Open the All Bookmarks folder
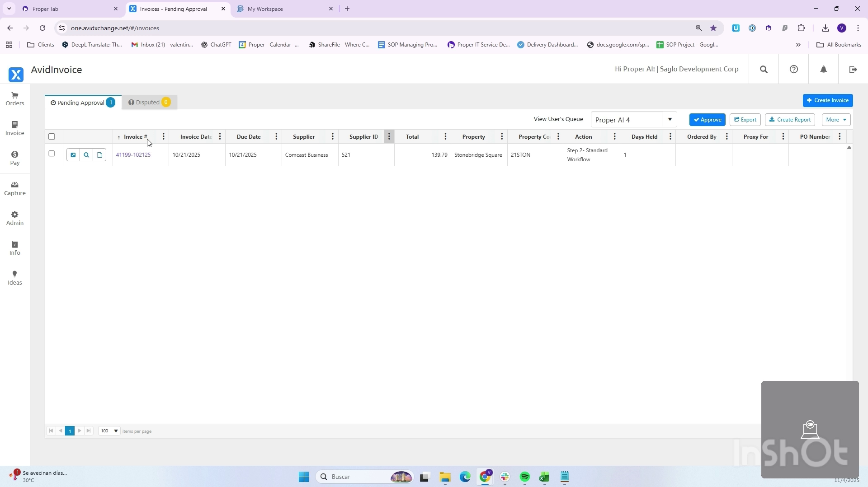 pos(839,45)
